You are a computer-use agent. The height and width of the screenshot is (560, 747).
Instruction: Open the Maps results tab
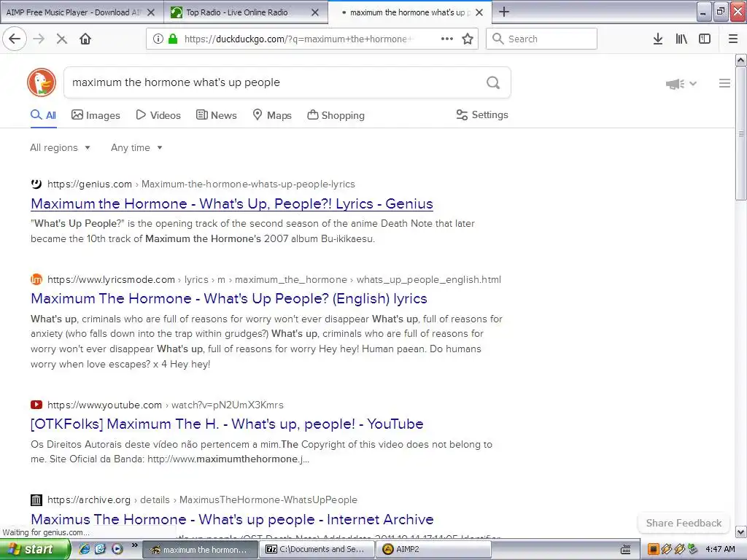pyautogui.click(x=272, y=115)
